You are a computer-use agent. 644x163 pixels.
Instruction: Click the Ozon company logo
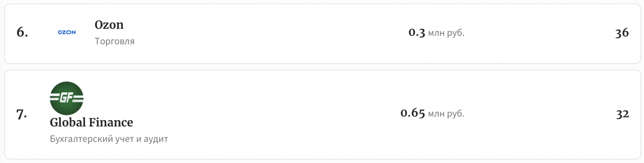[x=67, y=32]
